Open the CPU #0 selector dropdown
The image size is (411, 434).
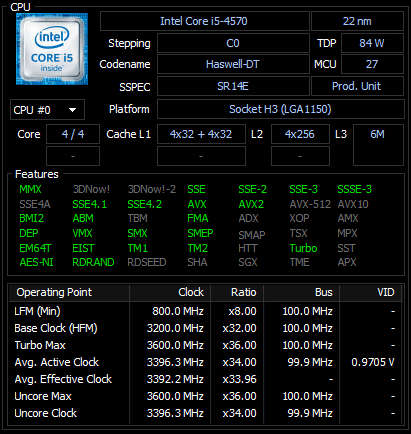point(47,110)
